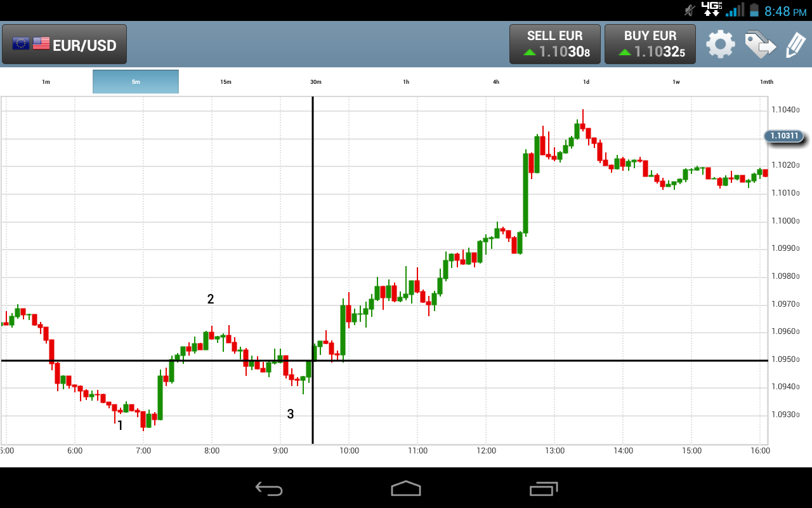Open the chart settings gear
Screen dimensions: 812x508
click(721, 44)
